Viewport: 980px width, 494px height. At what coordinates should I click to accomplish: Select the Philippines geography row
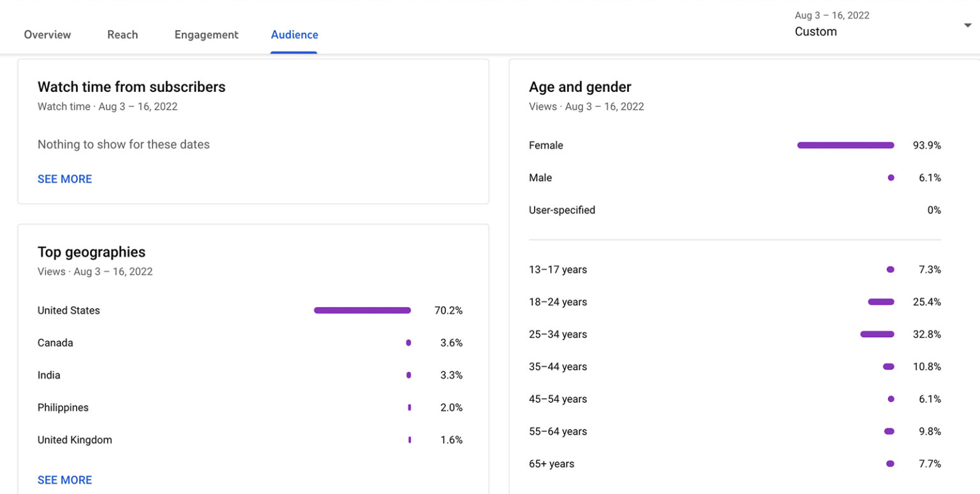(63, 407)
